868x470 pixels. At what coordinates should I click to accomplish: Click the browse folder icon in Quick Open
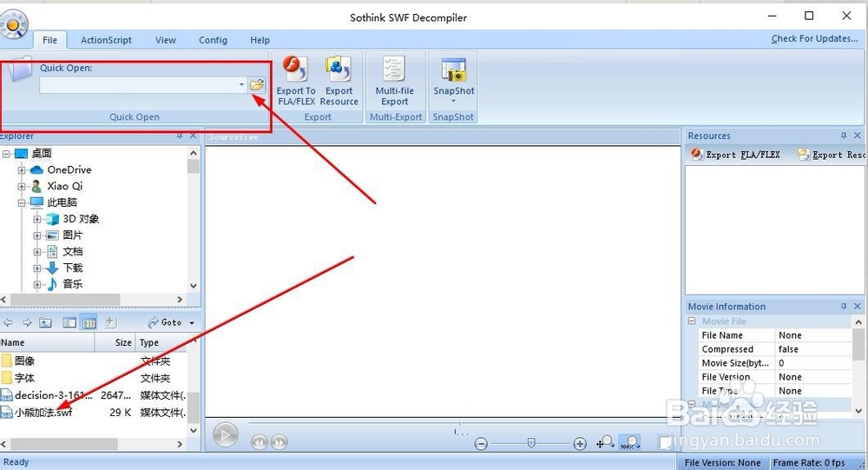point(257,85)
